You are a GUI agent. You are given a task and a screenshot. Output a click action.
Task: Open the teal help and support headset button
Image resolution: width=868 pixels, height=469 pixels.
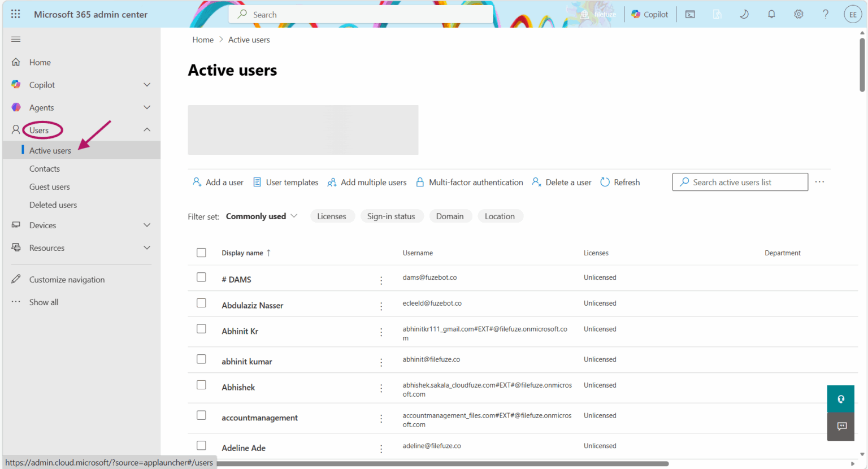[x=841, y=399]
